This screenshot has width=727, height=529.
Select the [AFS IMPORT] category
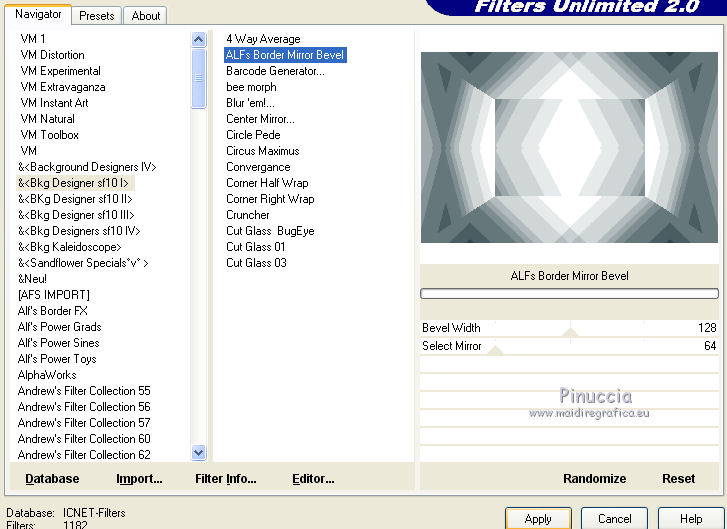pyautogui.click(x=53, y=295)
